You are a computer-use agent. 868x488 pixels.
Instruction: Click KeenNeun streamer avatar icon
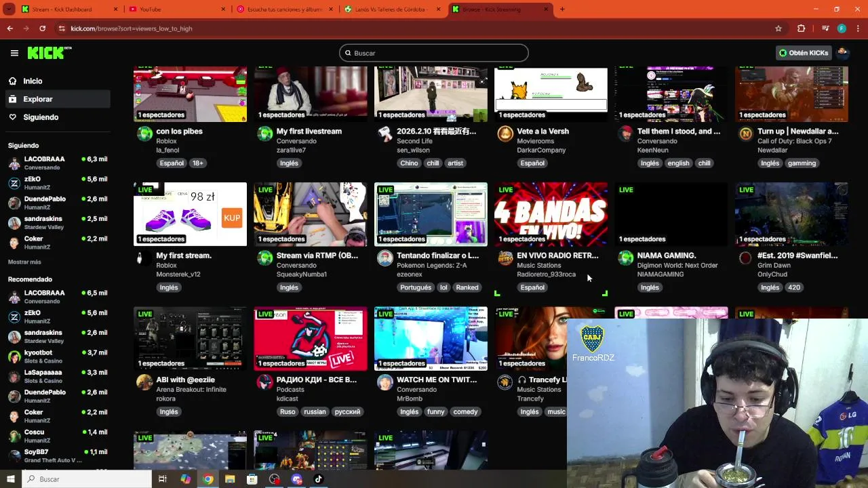pos(626,134)
